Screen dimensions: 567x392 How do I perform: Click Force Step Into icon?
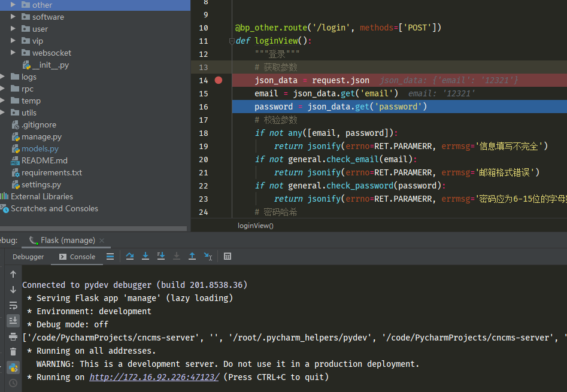click(177, 257)
